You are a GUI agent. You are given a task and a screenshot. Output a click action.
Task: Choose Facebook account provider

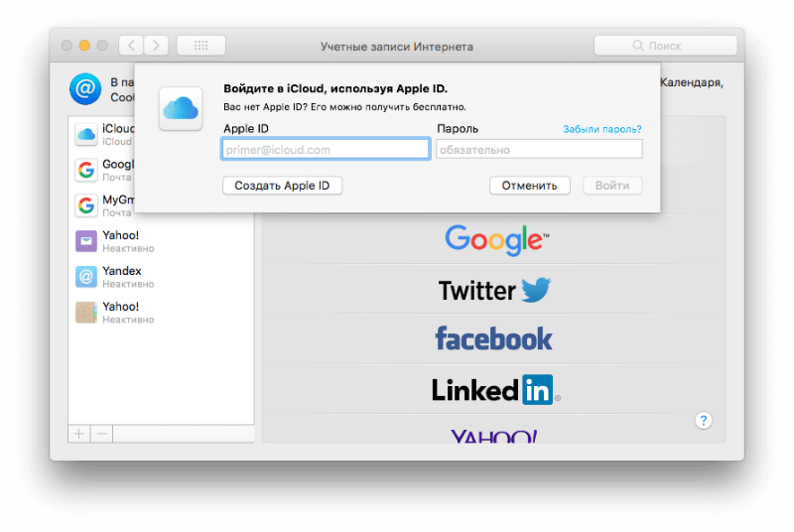click(494, 338)
